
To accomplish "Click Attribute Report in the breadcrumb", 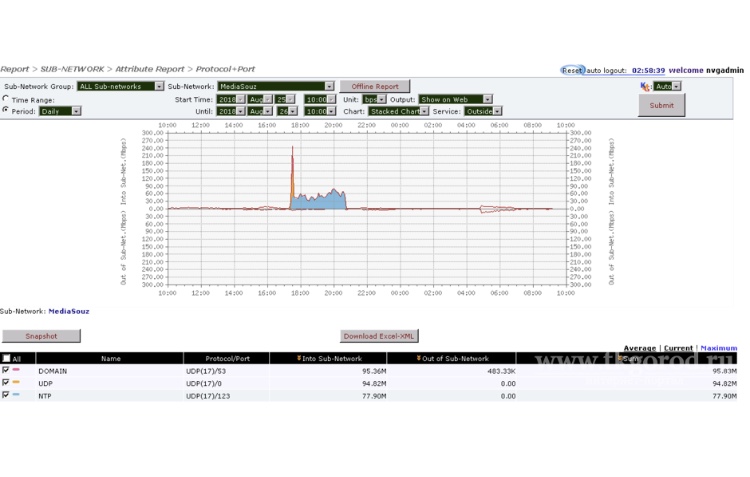I will [149, 69].
